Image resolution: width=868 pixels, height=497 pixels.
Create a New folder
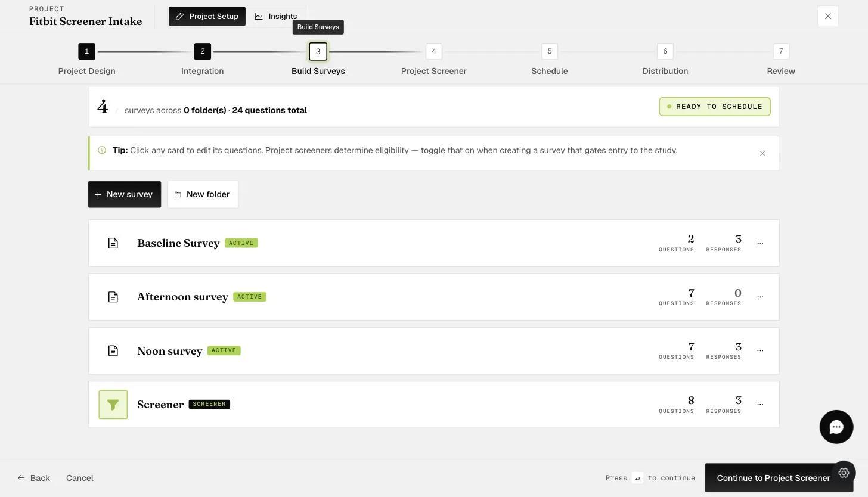[x=203, y=194]
